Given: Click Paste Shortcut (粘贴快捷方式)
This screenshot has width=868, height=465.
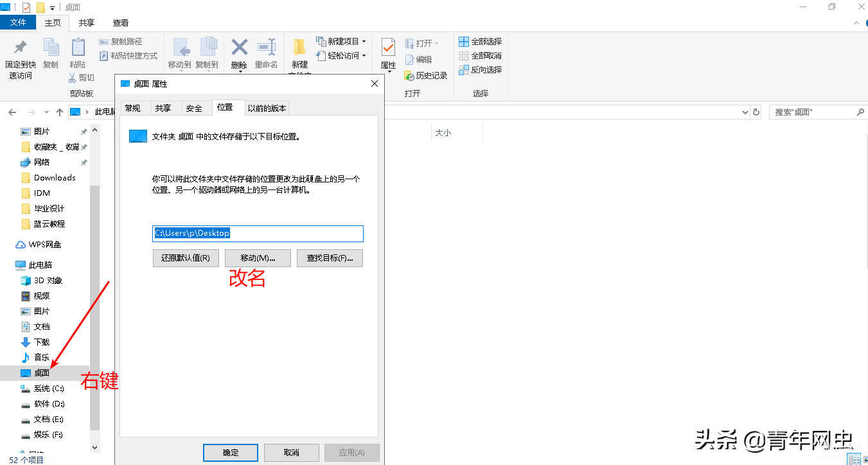Looking at the screenshot, I should (x=128, y=56).
